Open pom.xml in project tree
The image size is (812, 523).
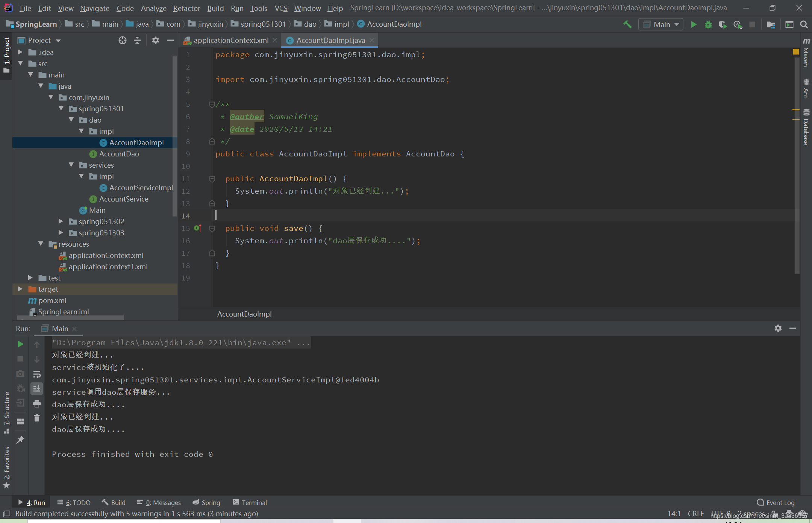(x=48, y=300)
